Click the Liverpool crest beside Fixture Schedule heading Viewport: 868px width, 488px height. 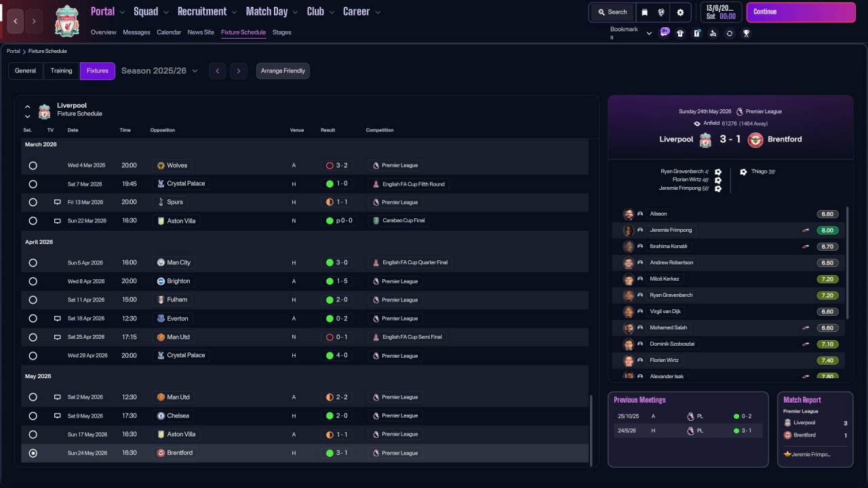click(x=44, y=111)
